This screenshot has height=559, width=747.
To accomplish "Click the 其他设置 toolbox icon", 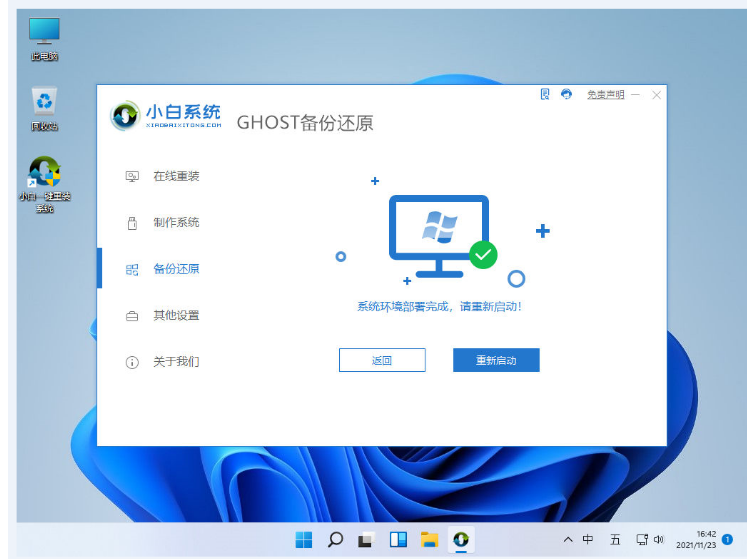I will point(132,316).
